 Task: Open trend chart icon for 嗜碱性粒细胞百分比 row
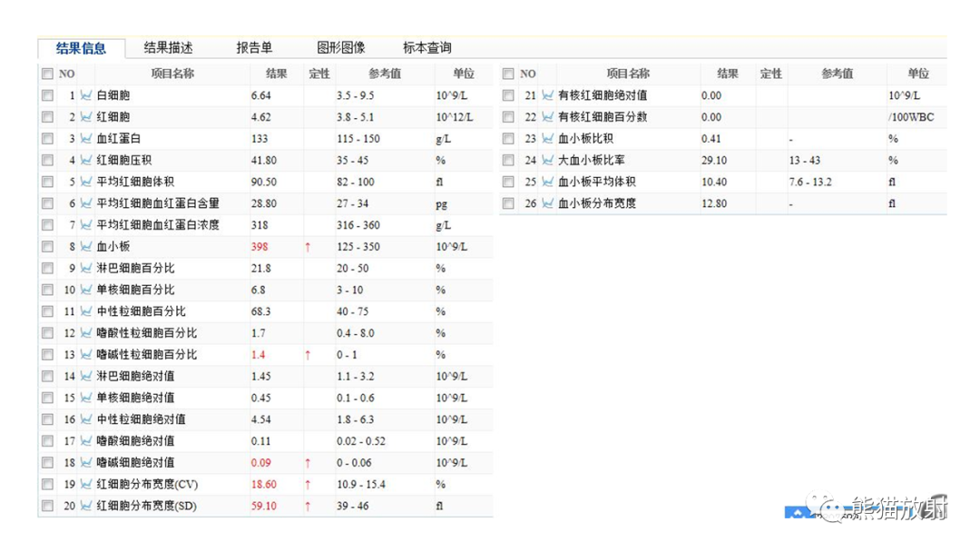point(86,354)
